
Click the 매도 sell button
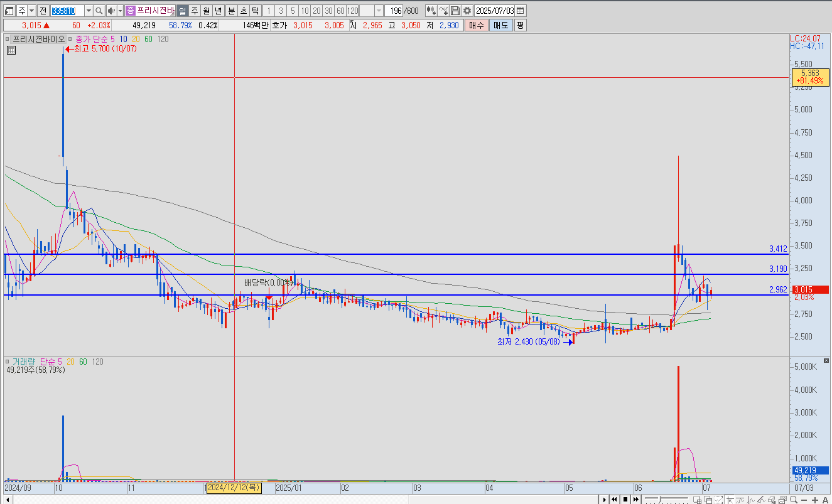[501, 25]
